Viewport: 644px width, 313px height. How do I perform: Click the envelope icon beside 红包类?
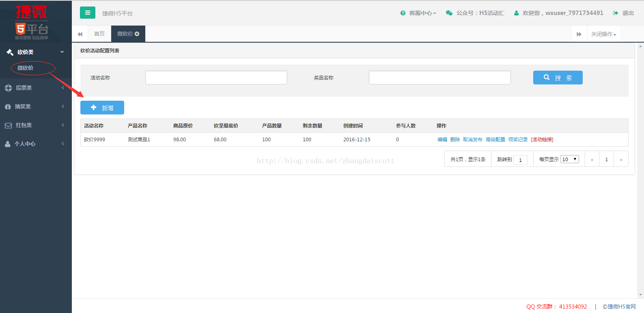click(x=8, y=125)
